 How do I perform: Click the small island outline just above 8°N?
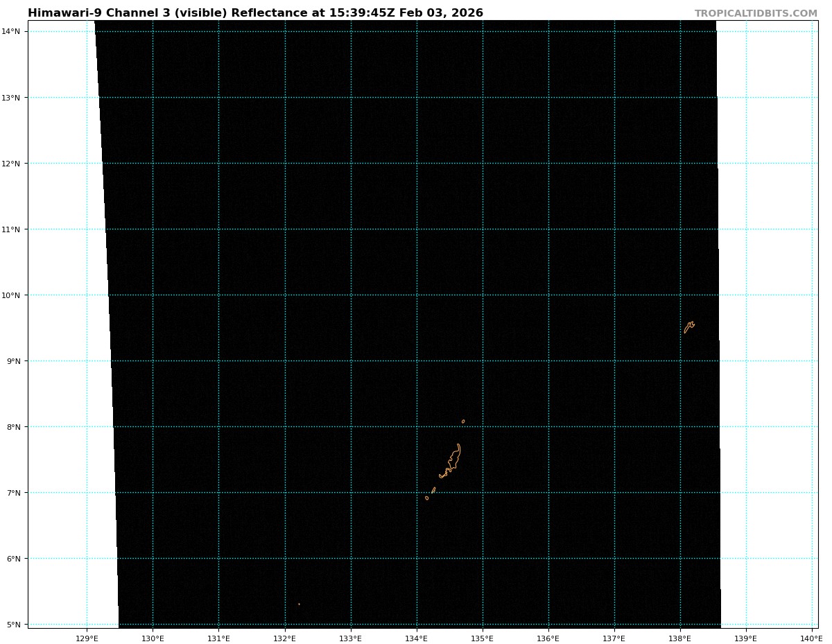tap(463, 421)
